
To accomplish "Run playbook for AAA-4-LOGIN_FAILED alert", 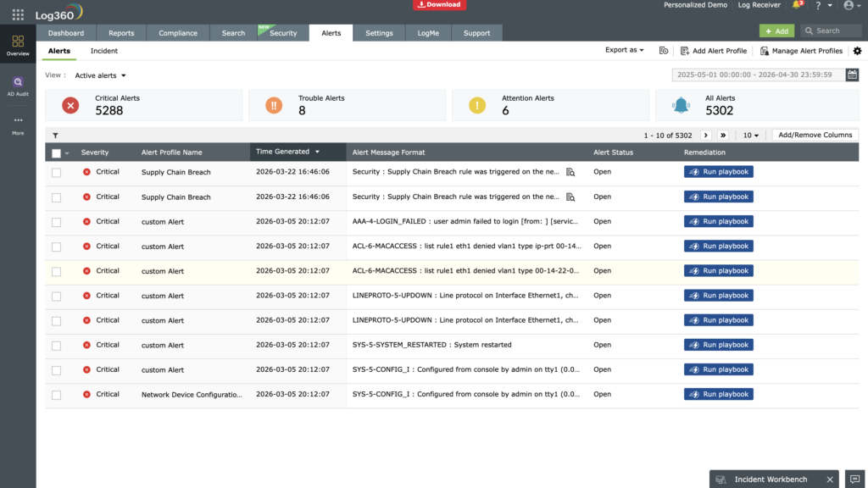I will point(718,221).
